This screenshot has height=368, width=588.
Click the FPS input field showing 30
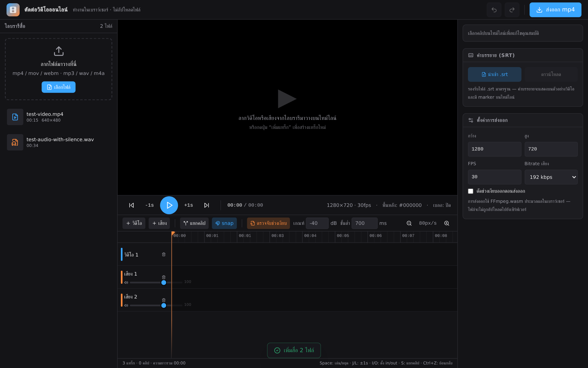tap(494, 177)
